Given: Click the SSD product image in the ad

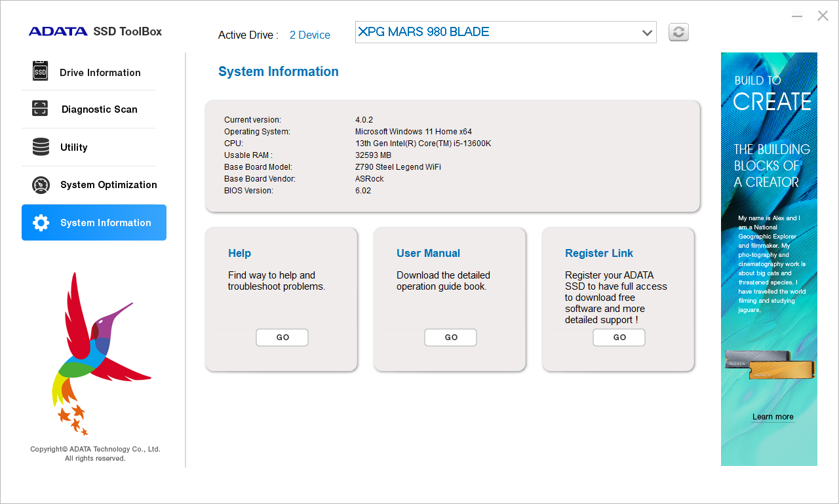Looking at the screenshot, I should (x=770, y=364).
